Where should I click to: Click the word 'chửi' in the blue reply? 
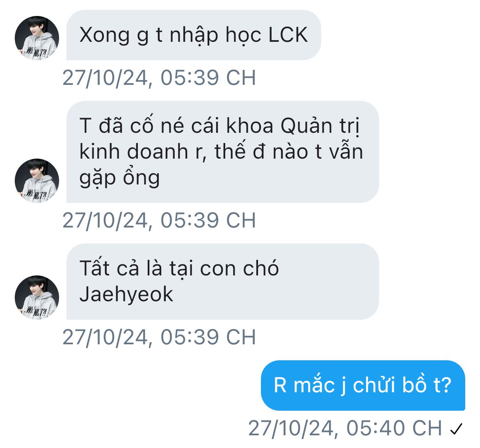click(374, 385)
